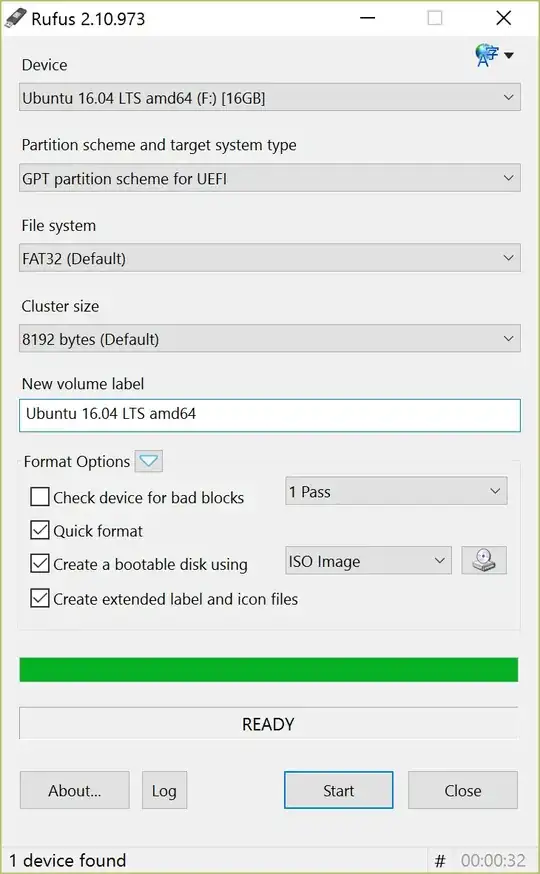
Task: Click the Rufus USB drive title icon
Action: (15, 18)
